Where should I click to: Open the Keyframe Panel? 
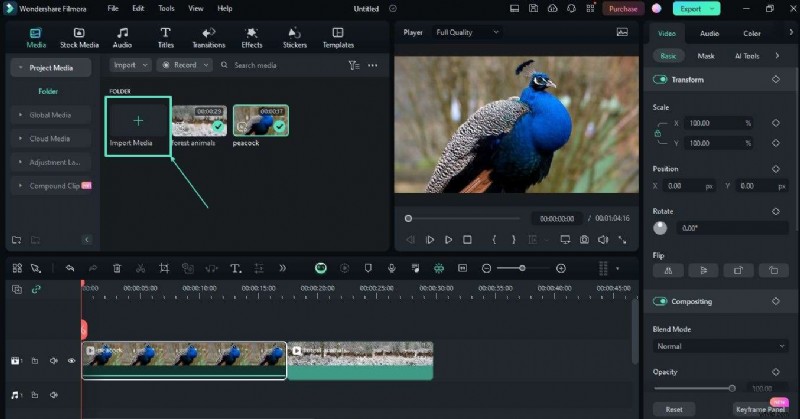[x=760, y=409]
